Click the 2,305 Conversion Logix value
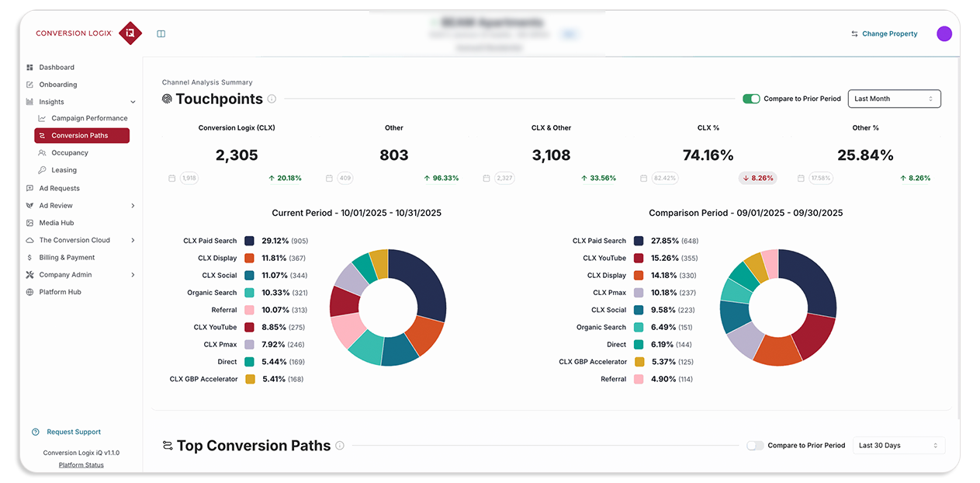980x483 pixels. pyautogui.click(x=237, y=155)
